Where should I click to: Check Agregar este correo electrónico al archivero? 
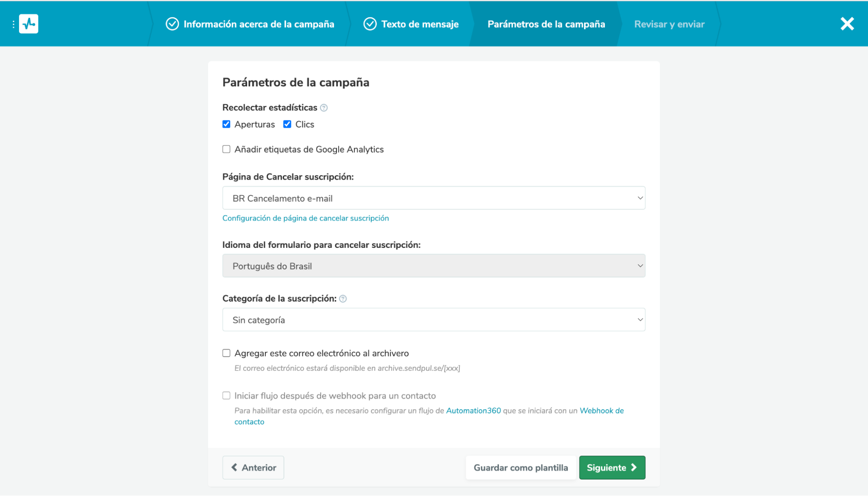[x=226, y=353]
